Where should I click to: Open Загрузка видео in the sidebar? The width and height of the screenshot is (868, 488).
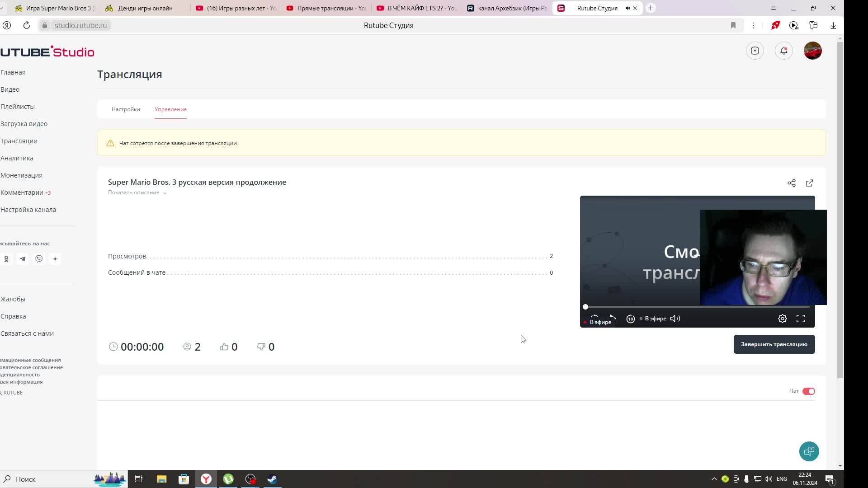point(24,124)
